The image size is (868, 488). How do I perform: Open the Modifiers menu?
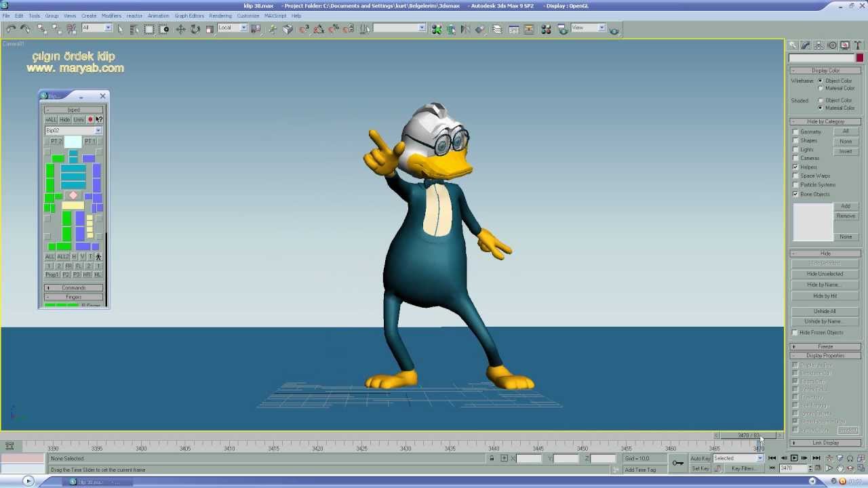click(x=111, y=16)
